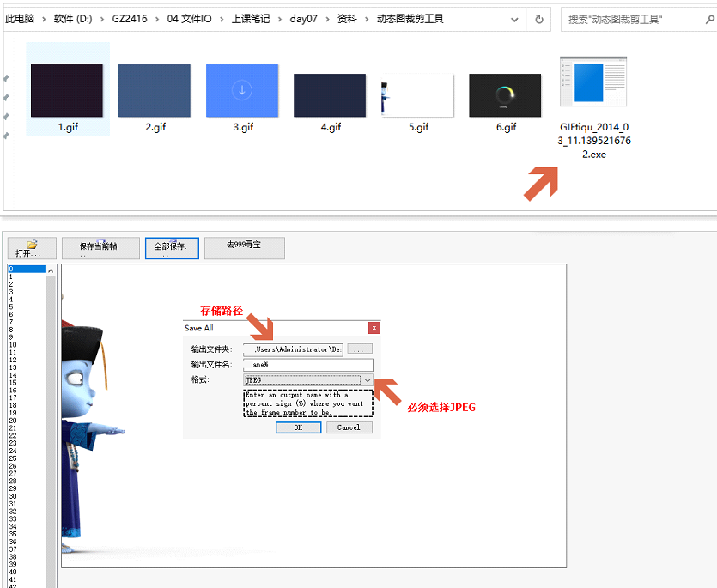The width and height of the screenshot is (717, 588).
Task: Click the search magnifier icon
Action: pyautogui.click(x=709, y=19)
